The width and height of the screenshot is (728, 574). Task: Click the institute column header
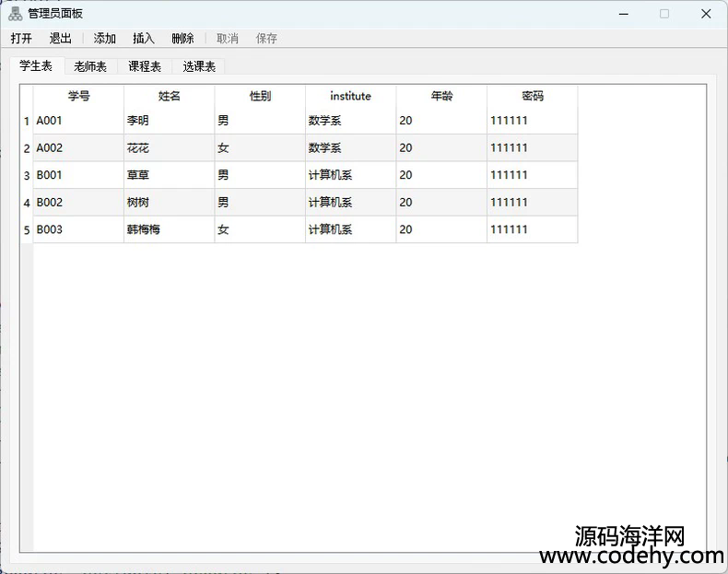pyautogui.click(x=350, y=96)
